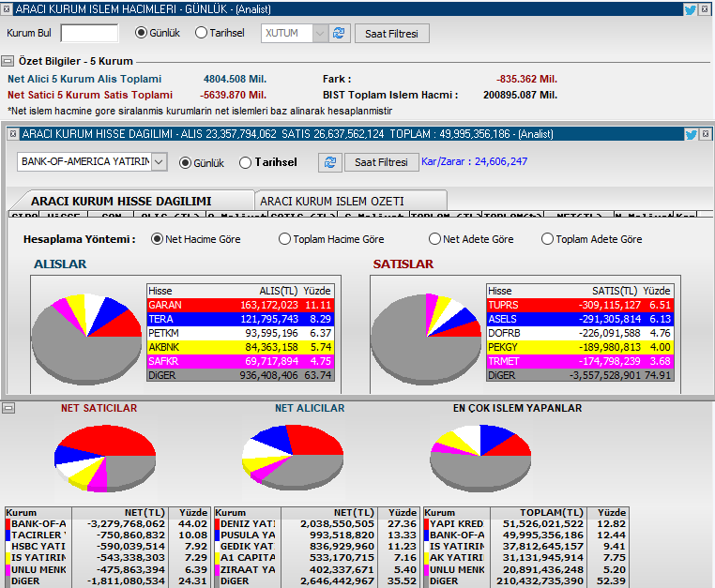This screenshot has height=588, width=715.
Task: Click SATIS(TL) column header in Satislar table
Action: coord(615,291)
